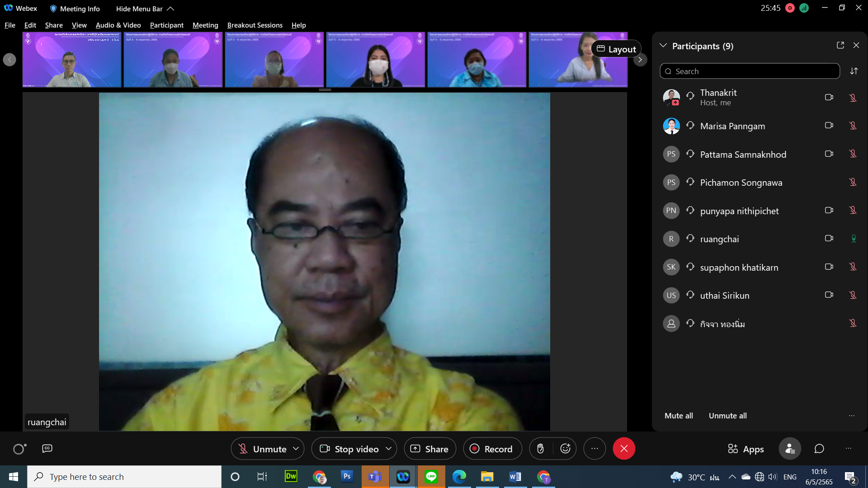Open the Apps panel
Screen dimensions: 868x488
(745, 449)
